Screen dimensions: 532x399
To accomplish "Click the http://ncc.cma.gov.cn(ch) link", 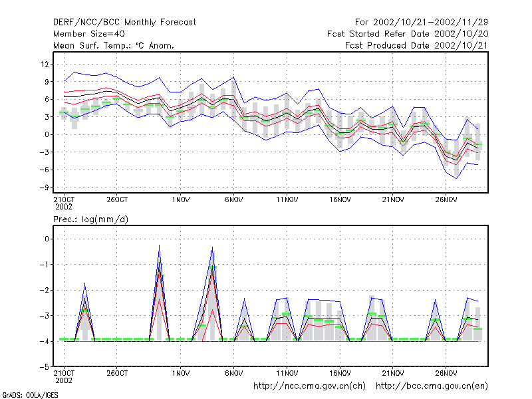I will (309, 386).
